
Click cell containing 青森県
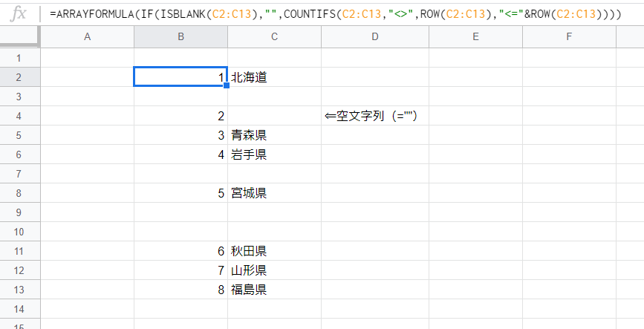point(274,135)
